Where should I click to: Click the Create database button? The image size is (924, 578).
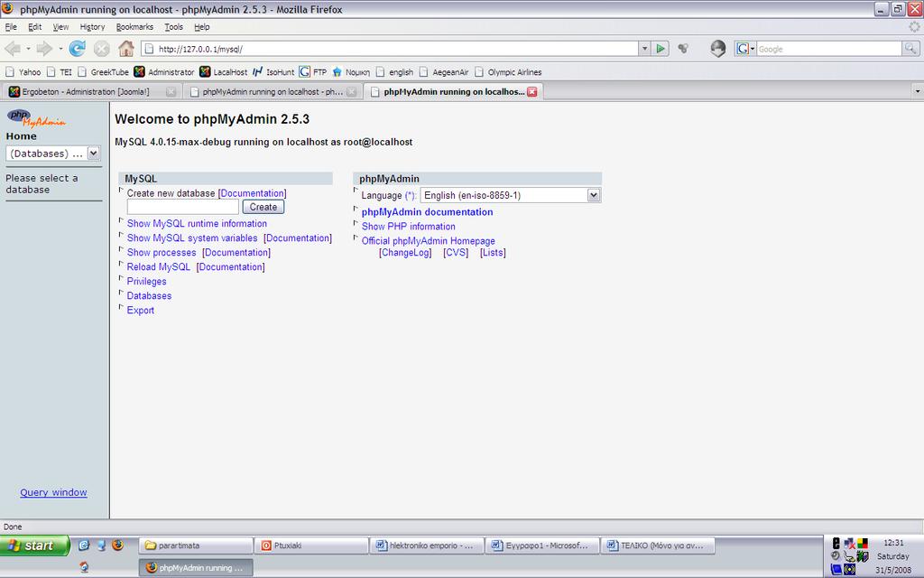263,207
